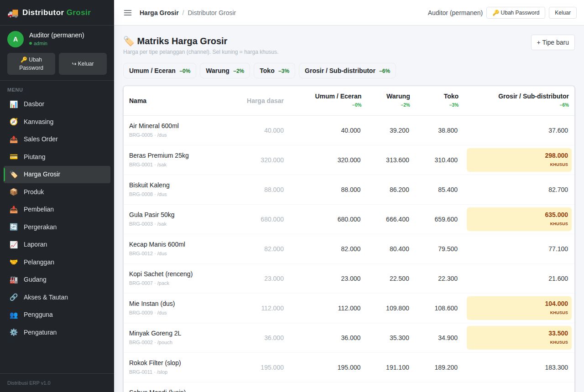Click the Pengguna people icon
Screen dimensions: 584x392
(14, 315)
